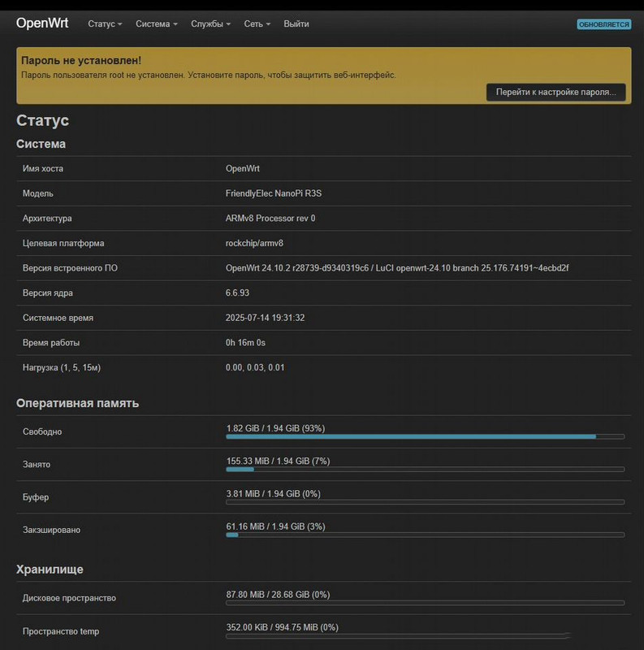This screenshot has width=644, height=650.
Task: Go to password setup via Перейти к настройке пароля
Action: (x=555, y=92)
